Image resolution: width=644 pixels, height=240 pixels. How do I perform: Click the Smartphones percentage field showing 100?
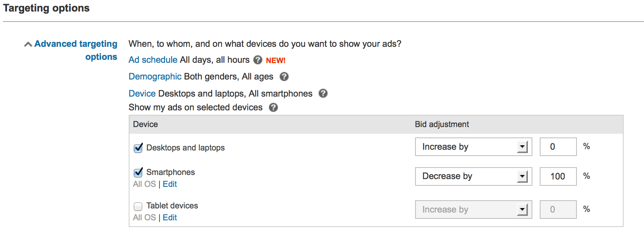[x=558, y=176]
